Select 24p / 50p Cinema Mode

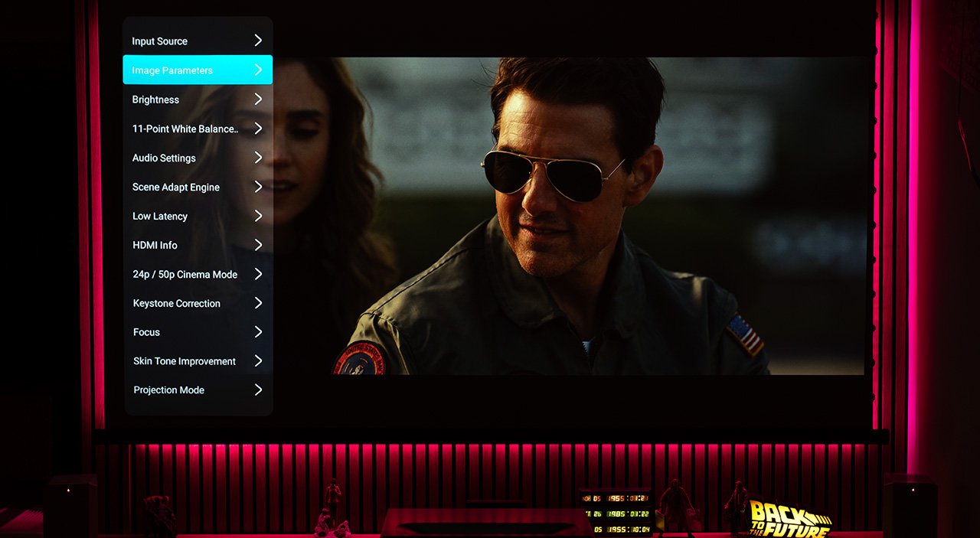[x=185, y=274]
